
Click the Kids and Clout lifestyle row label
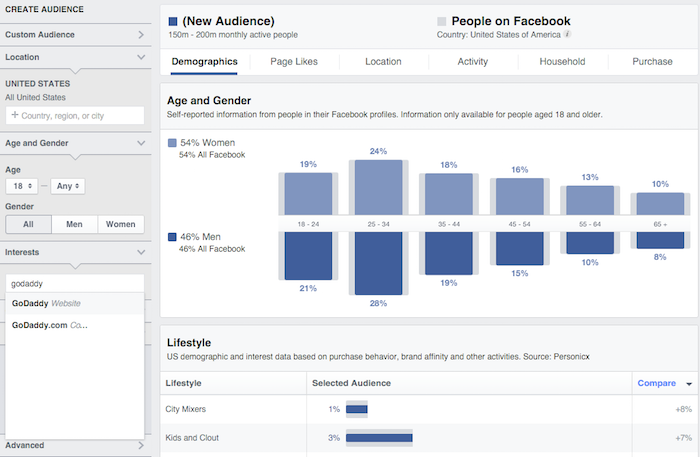pyautogui.click(x=192, y=438)
